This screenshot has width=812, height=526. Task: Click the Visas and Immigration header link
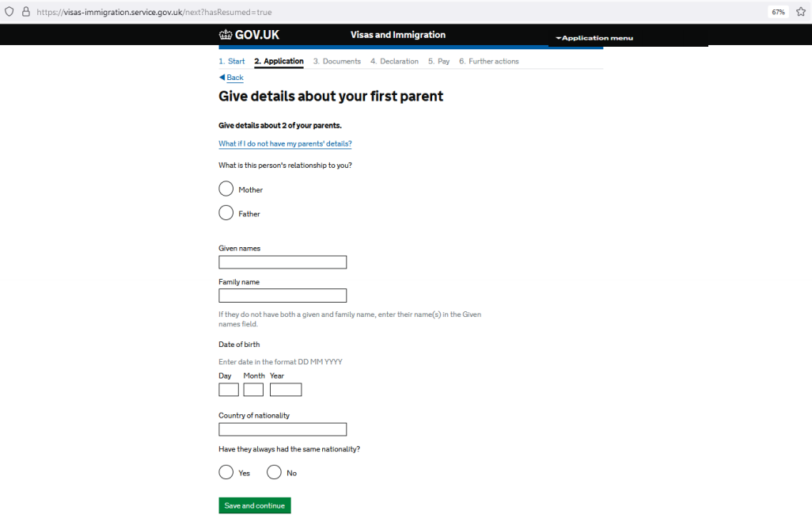(398, 35)
